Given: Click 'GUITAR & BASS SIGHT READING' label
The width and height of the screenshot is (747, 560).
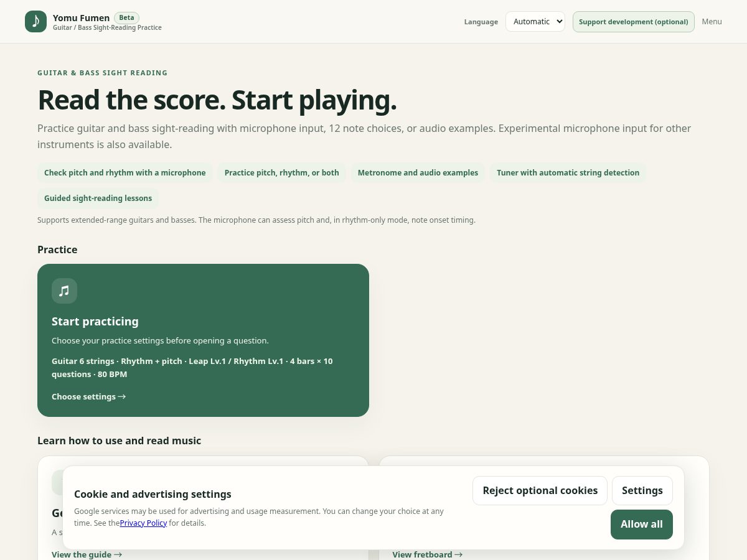Looking at the screenshot, I should click(103, 73).
